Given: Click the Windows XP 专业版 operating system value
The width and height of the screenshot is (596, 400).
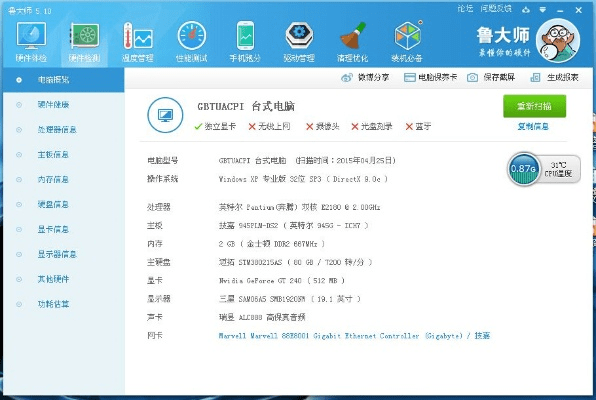Looking at the screenshot, I should tap(303, 179).
